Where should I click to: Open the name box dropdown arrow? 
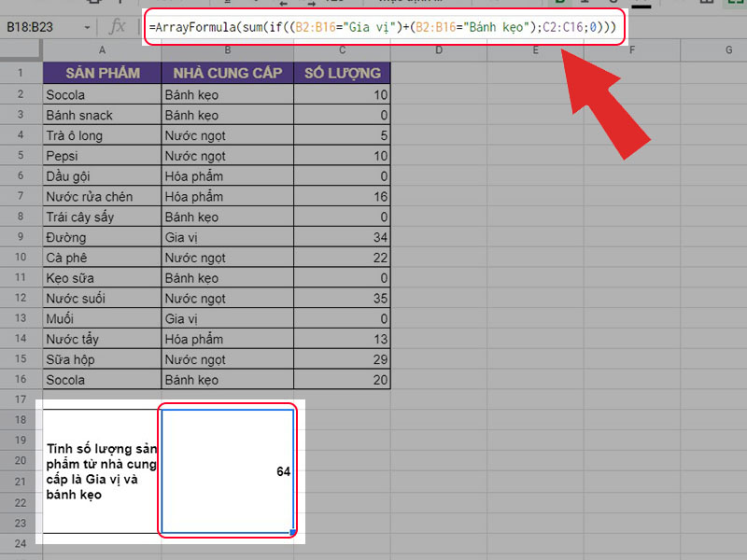coord(87,27)
